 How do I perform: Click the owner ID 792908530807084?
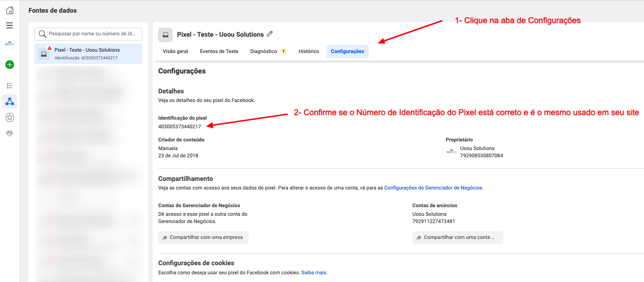tap(481, 156)
